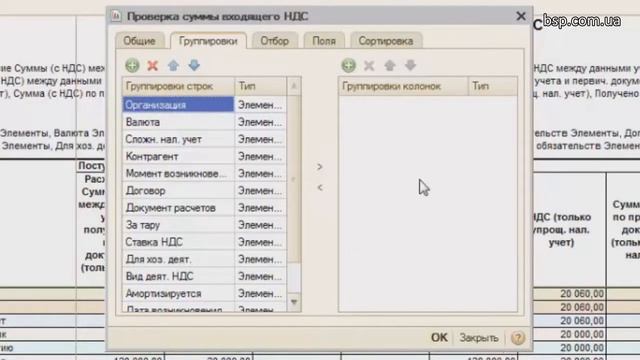Click type cell of the Амортизируется row

(261, 293)
